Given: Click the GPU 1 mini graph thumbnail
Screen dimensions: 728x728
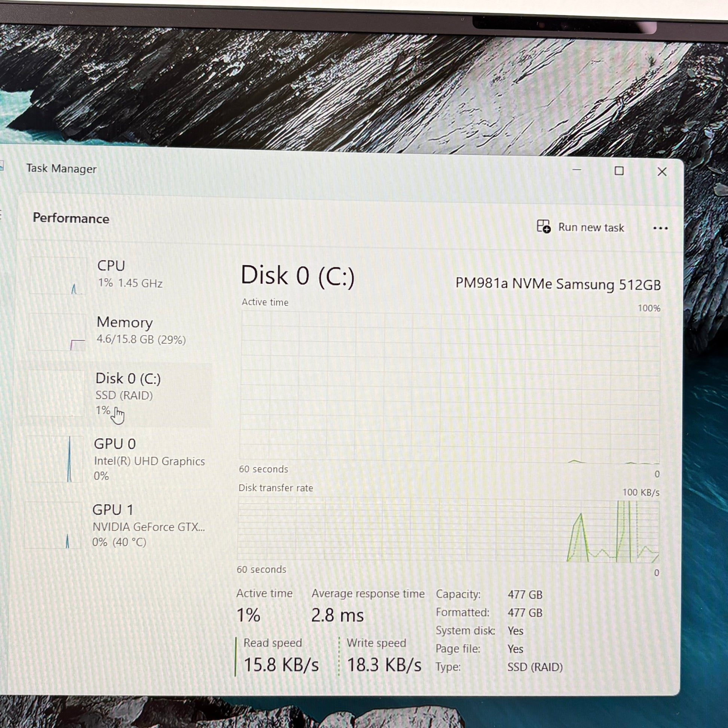Looking at the screenshot, I should point(53,525).
